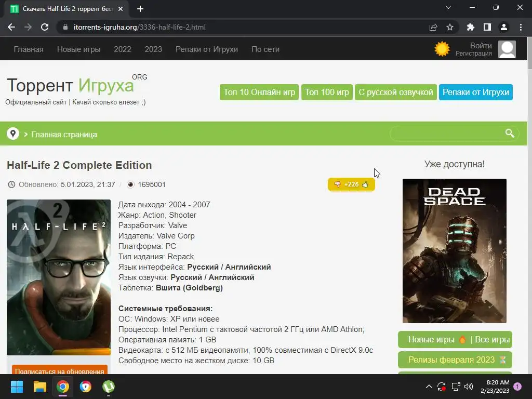The image size is (532, 399).
Task: Open the Dead Space promo poster
Action: tap(454, 251)
